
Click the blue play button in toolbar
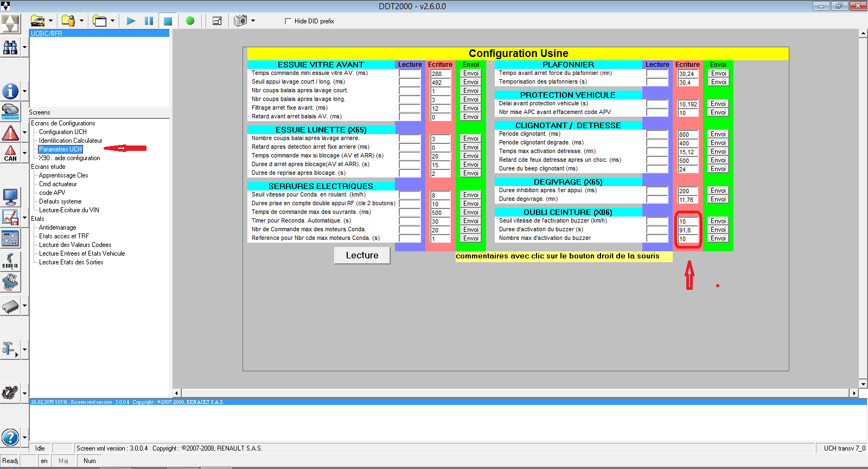tap(131, 21)
